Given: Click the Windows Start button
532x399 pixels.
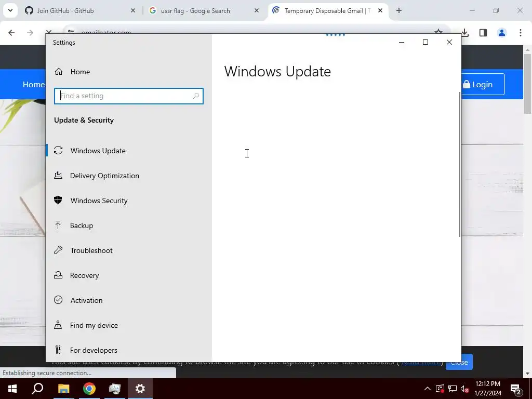Looking at the screenshot, I should 12,389.
